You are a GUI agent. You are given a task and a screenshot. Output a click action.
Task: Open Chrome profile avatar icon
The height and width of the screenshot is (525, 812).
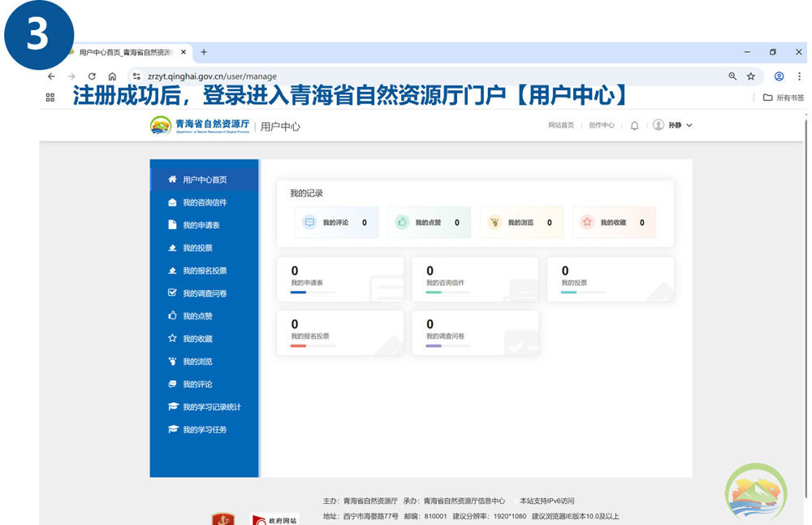coord(779,76)
